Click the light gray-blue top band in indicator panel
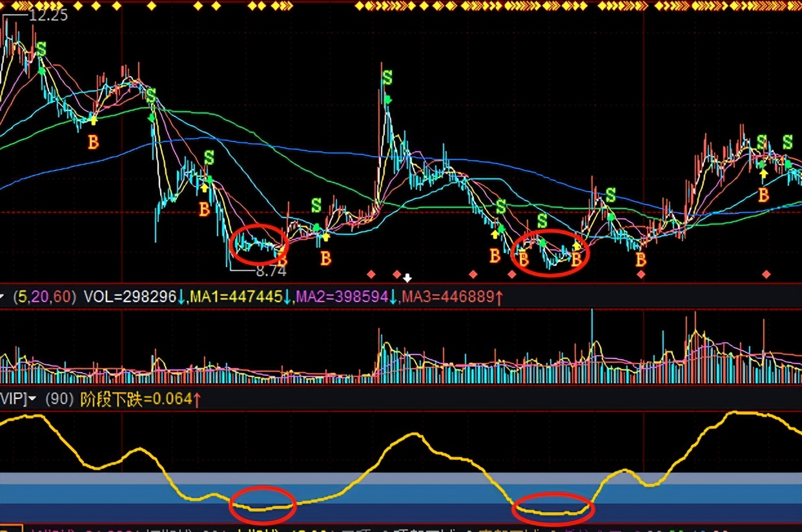Viewport: 802px width, 532px height. click(x=400, y=478)
